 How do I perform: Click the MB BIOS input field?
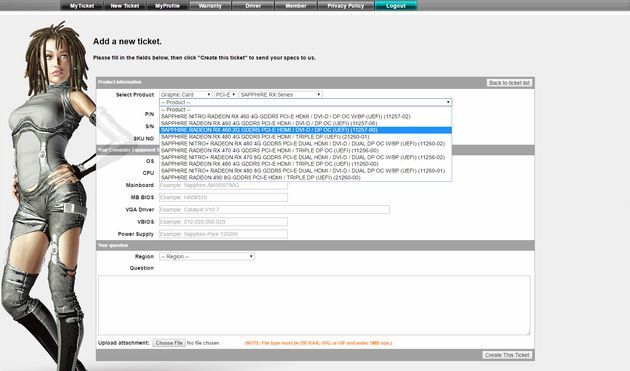pos(223,197)
